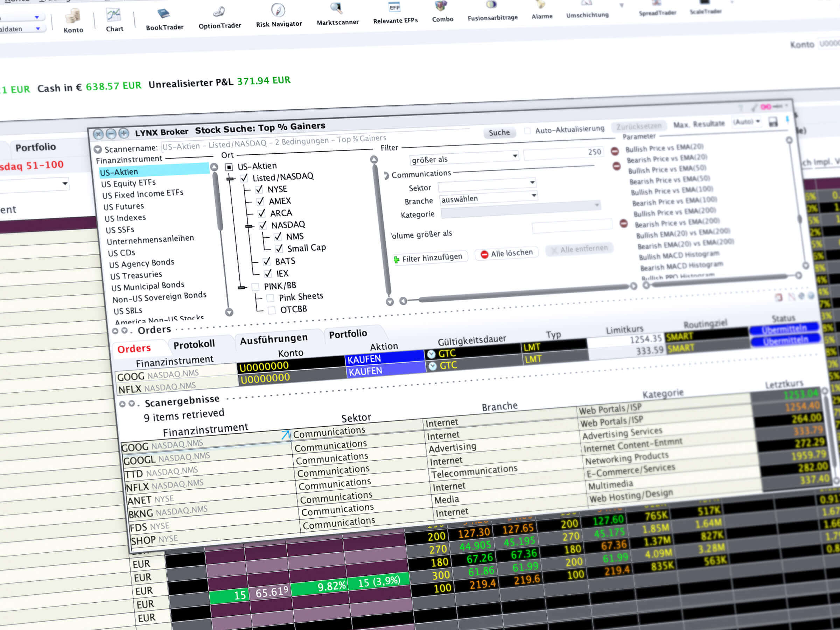Uncheck the AMEX checkbox
This screenshot has width=840, height=630.
coord(260,201)
